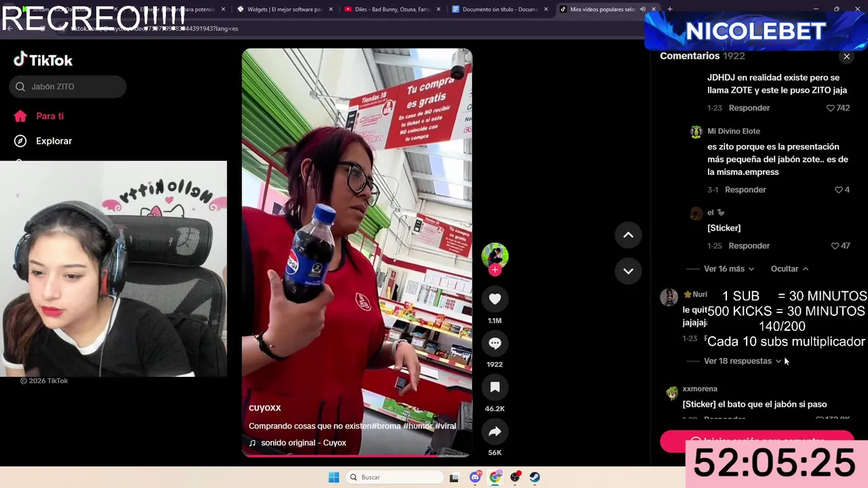Save the video with the bookmark icon
Viewport: 868px width, 488px height.
pyautogui.click(x=495, y=387)
